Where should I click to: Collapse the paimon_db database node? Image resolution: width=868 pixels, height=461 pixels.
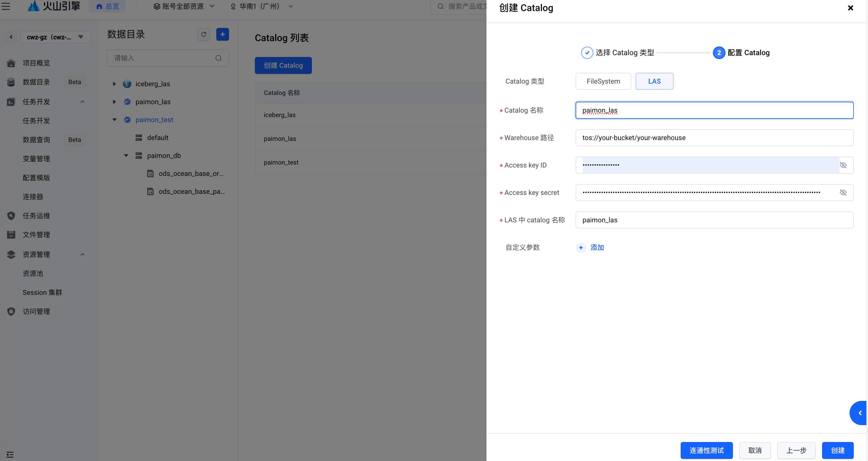[x=126, y=156]
